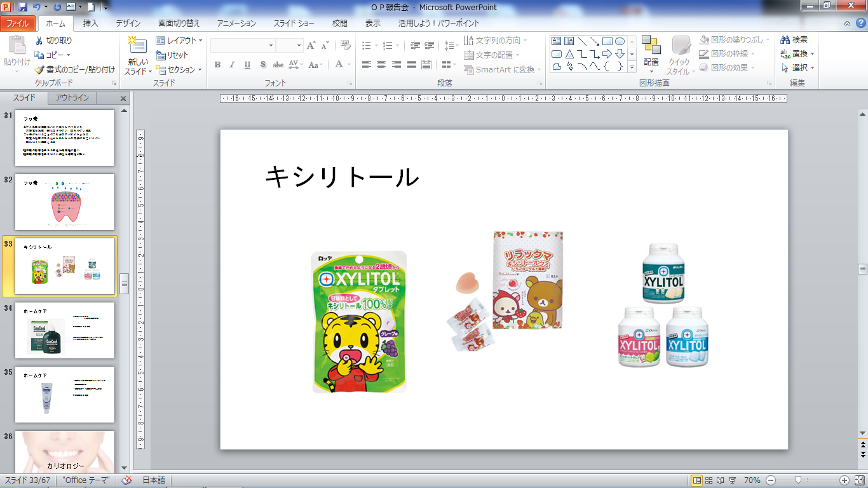The image size is (868, 488).
Task: Click the zoom out minus button
Action: tap(771, 480)
